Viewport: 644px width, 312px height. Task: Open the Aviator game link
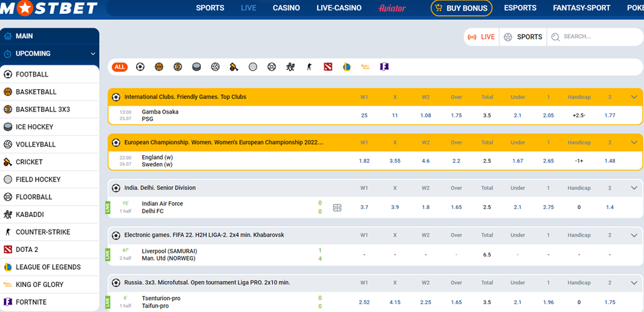point(392,8)
